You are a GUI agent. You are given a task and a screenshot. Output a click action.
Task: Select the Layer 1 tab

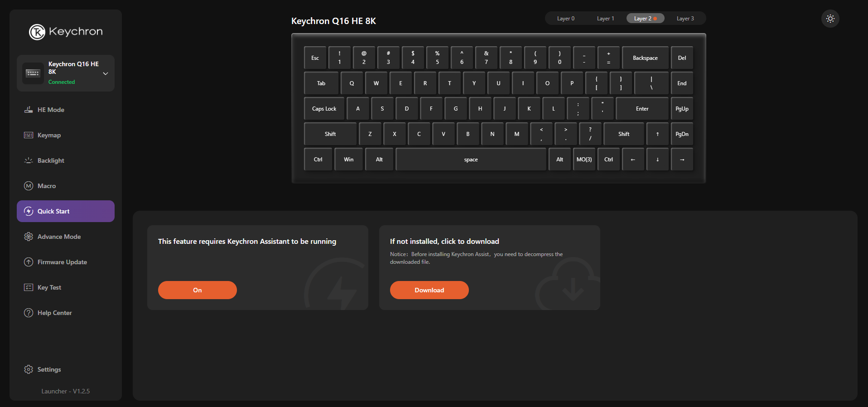coord(605,19)
